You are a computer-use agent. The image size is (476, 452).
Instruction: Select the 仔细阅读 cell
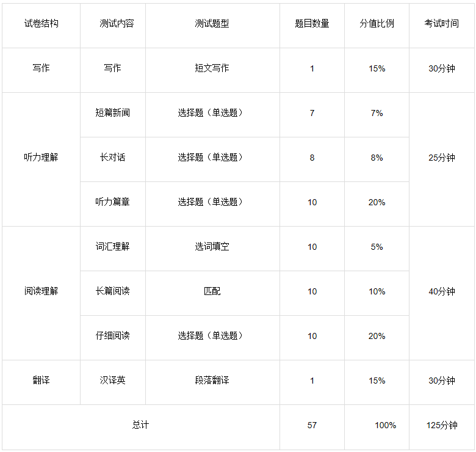113,338
